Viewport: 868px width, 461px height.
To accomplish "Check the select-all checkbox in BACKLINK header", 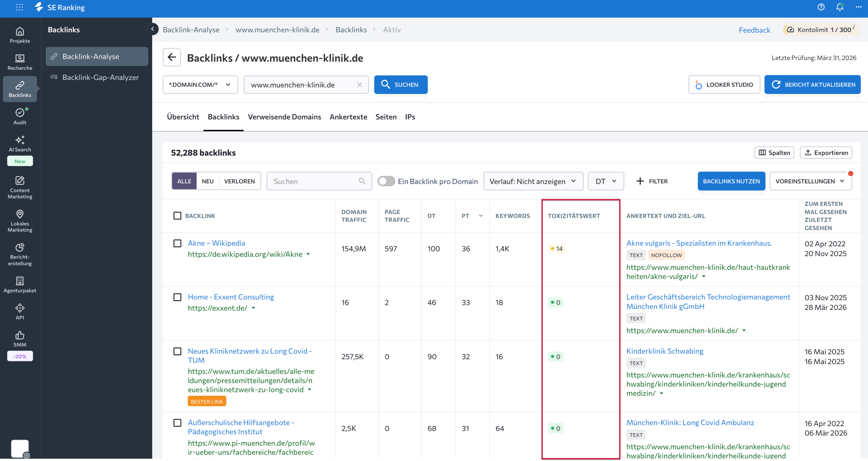I will coord(178,215).
